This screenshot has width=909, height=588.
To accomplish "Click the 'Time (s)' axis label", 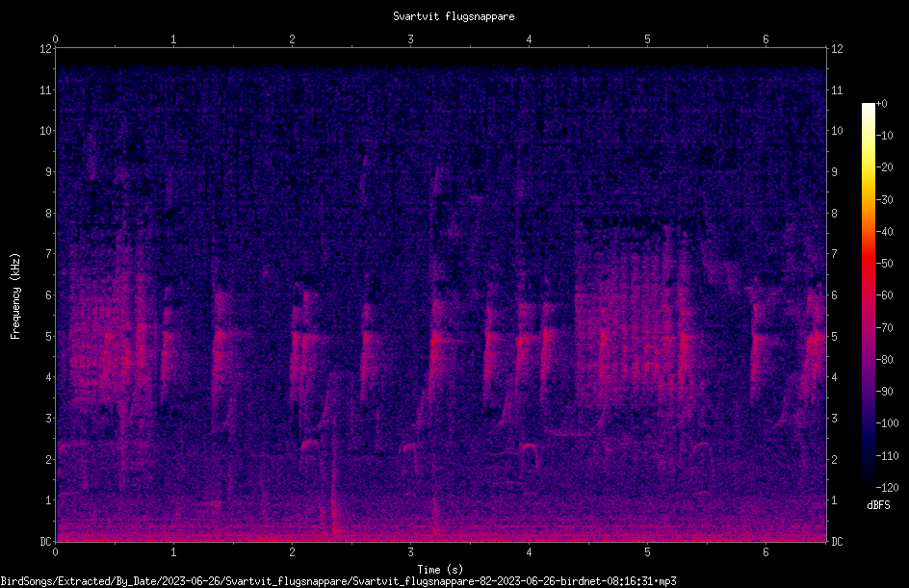I will (x=440, y=570).
